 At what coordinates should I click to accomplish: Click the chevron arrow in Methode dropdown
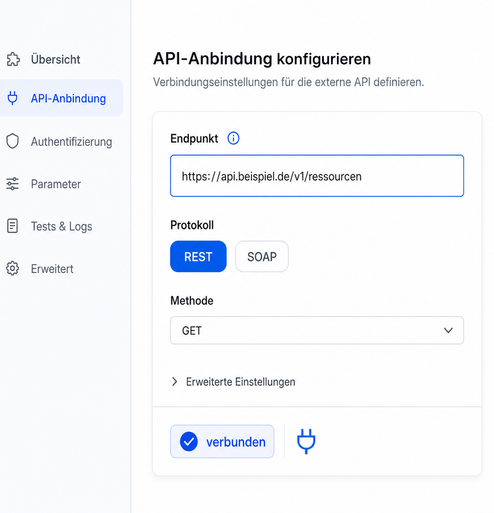coord(448,330)
